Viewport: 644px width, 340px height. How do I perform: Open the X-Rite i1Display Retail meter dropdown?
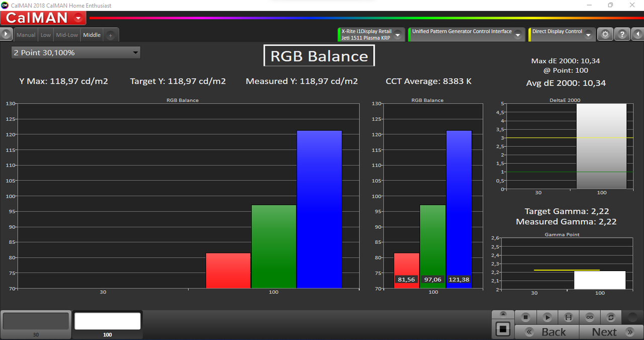[x=371, y=34]
